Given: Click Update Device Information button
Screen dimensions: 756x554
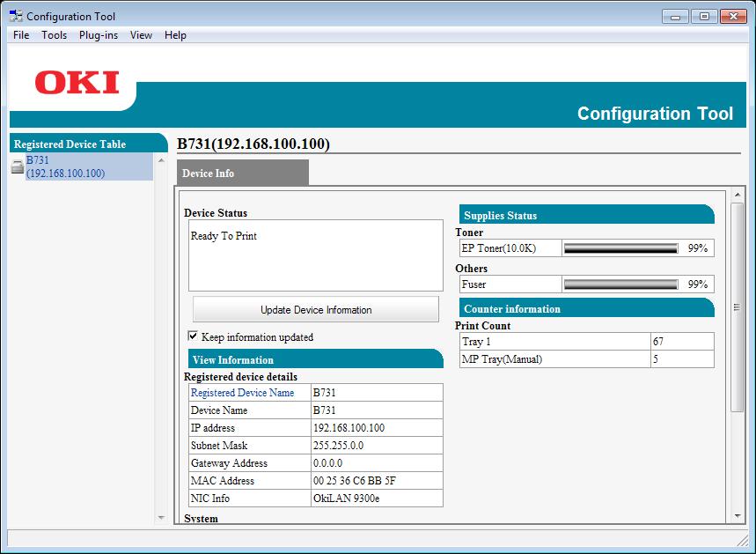Looking at the screenshot, I should [316, 309].
